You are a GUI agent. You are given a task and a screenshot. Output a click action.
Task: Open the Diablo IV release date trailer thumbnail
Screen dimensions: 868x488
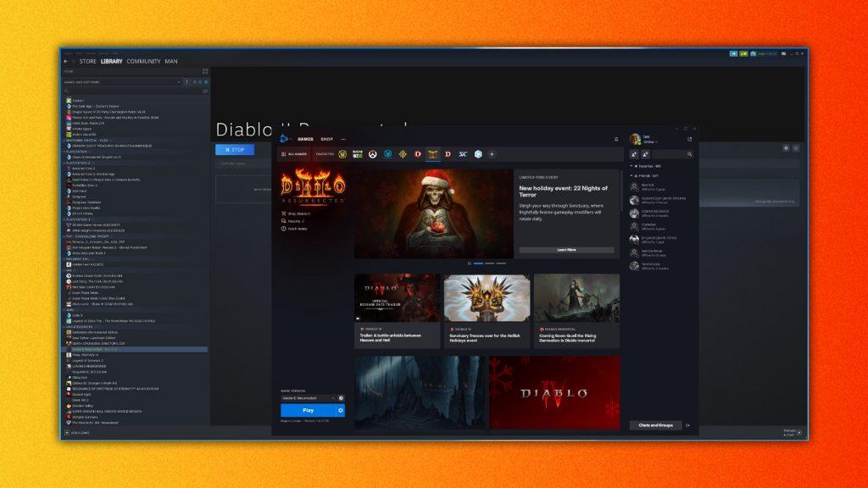pyautogui.click(x=397, y=297)
